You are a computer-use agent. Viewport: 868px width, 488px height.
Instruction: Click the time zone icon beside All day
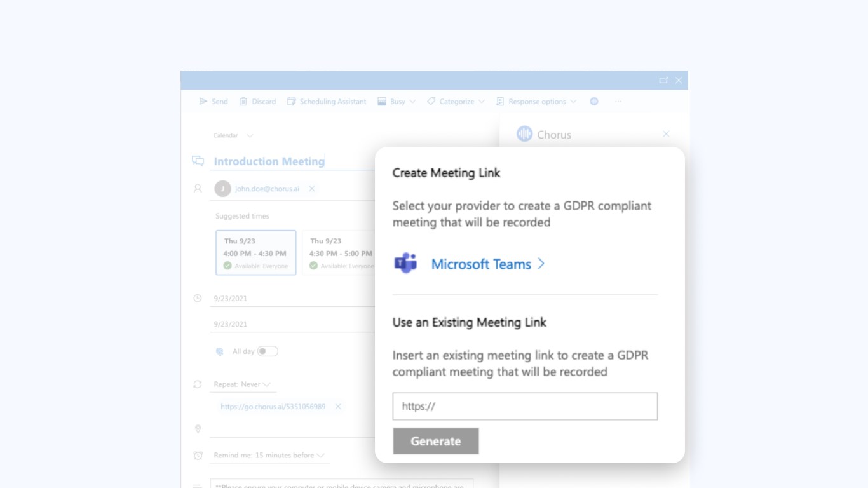click(x=220, y=351)
